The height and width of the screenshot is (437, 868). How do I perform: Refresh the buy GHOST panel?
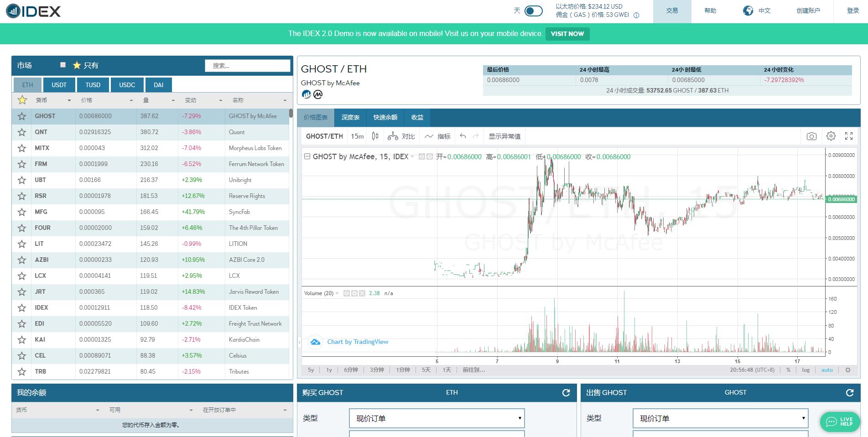566,393
